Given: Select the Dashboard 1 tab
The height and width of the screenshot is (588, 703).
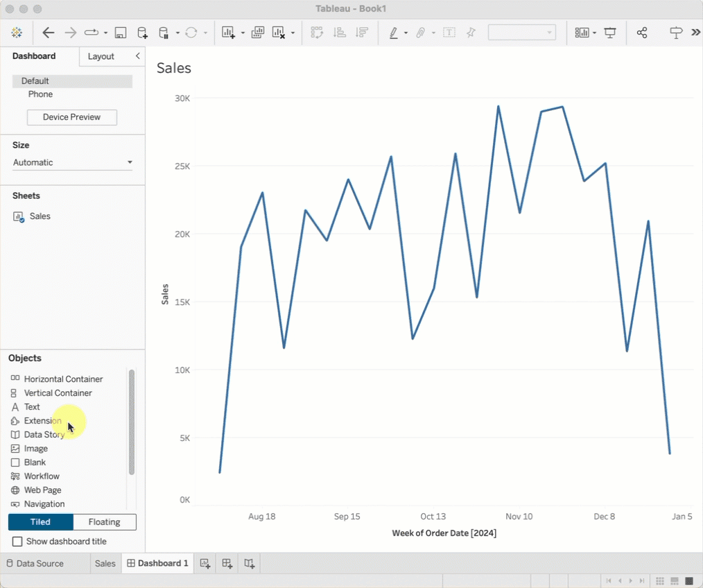Looking at the screenshot, I should click(x=158, y=563).
